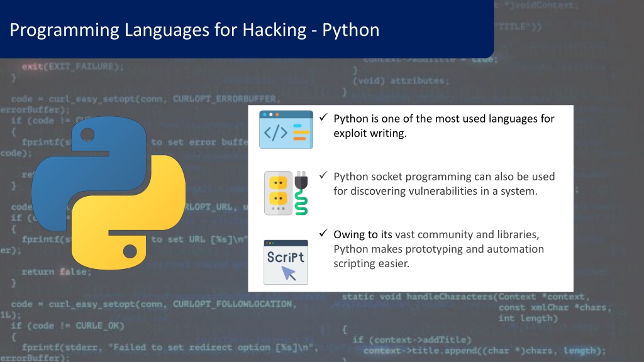Click the checkmark beside 'Python is one of'
The width and height of the screenshot is (644, 362).
pos(324,118)
